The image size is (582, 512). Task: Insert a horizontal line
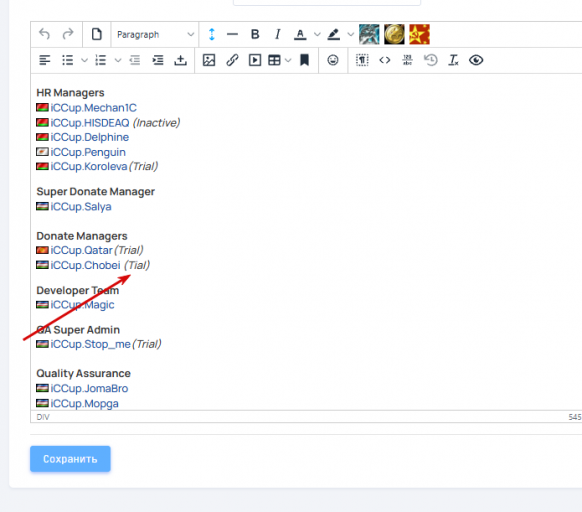pos(232,35)
